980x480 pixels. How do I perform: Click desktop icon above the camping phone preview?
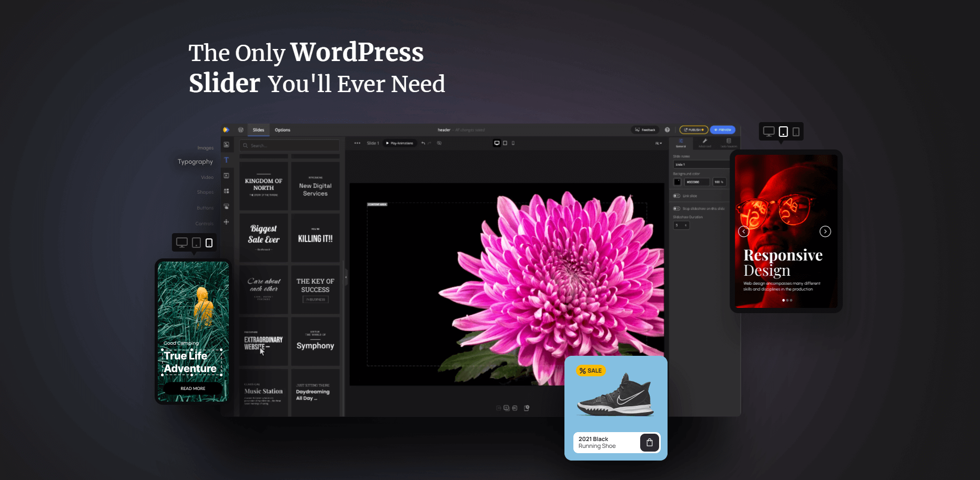point(182,243)
